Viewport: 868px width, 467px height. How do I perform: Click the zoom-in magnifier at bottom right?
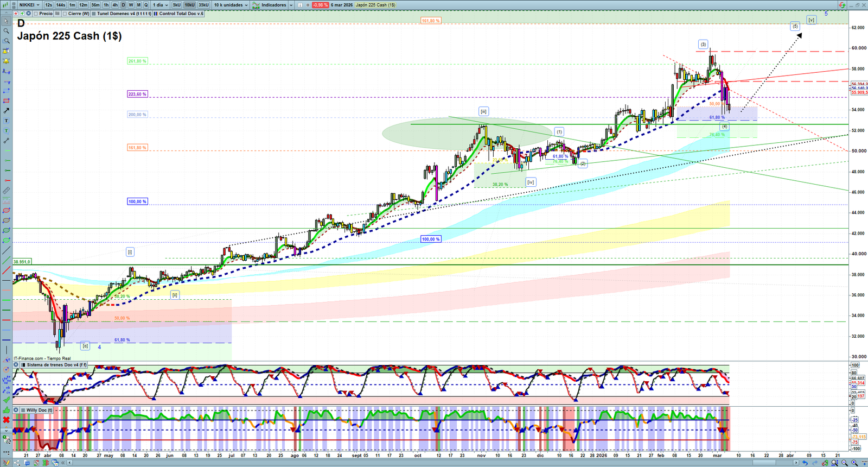[x=854, y=463]
